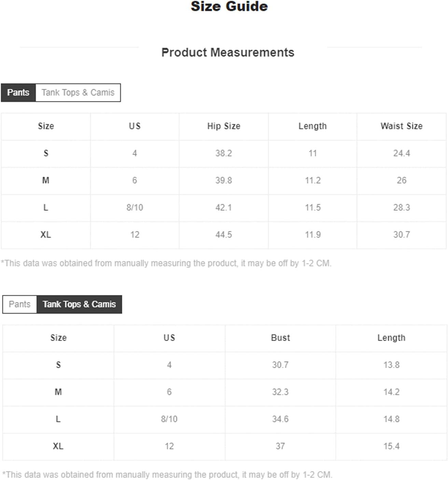Click pants length value 11.9
Screen dimensions: 448x480
coord(313,235)
